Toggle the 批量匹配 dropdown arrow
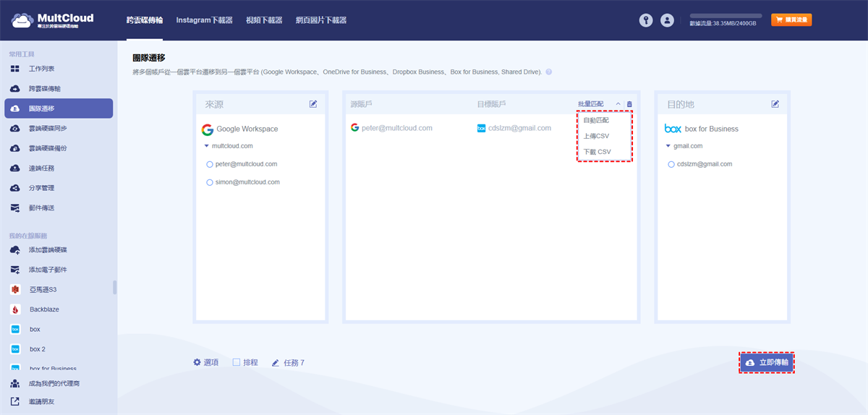This screenshot has height=415, width=868. pos(618,104)
